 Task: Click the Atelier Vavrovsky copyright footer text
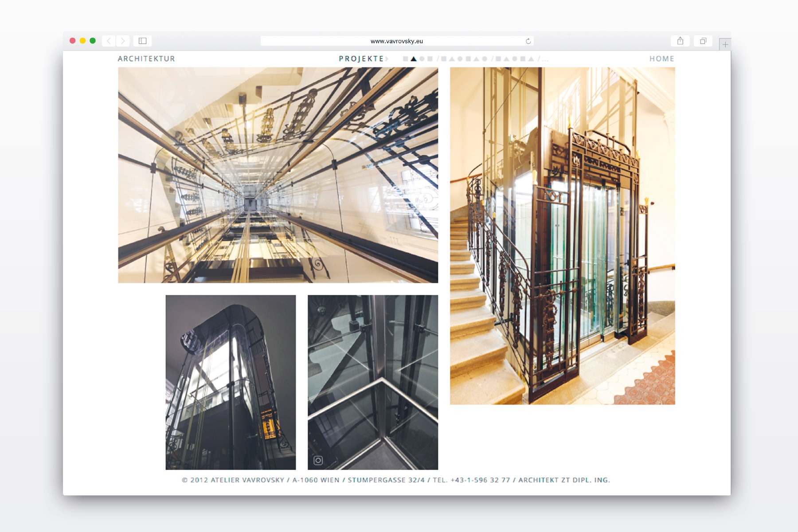pos(395,480)
